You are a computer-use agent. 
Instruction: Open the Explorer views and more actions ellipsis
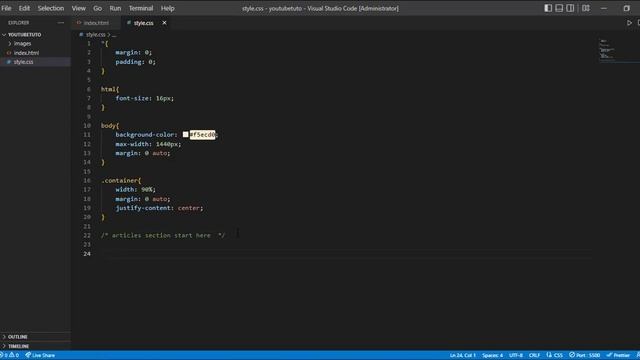(x=61, y=23)
